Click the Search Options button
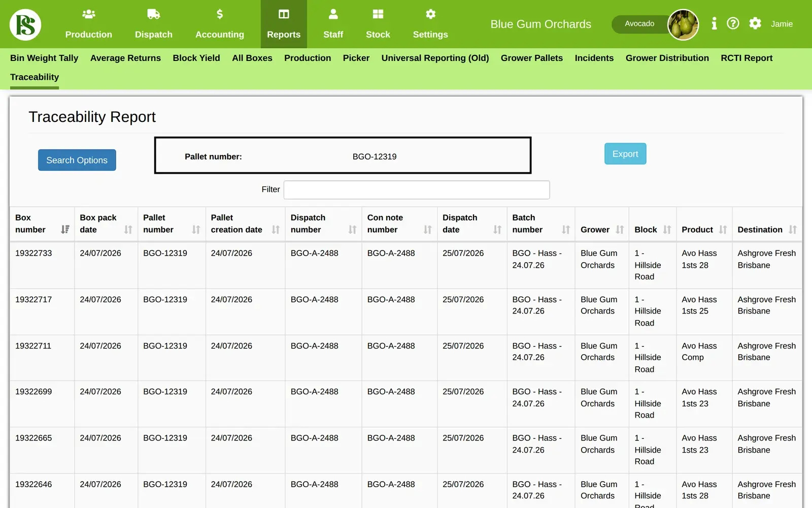The image size is (812, 508). tap(77, 160)
